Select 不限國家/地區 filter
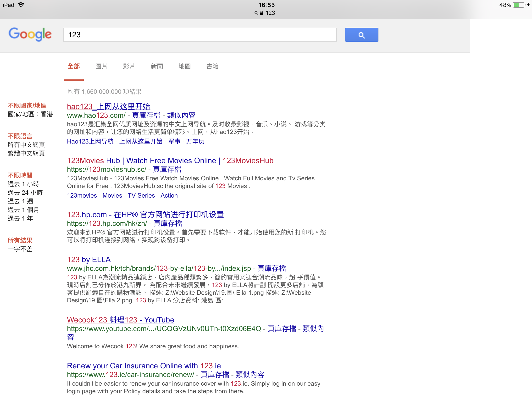 [27, 105]
